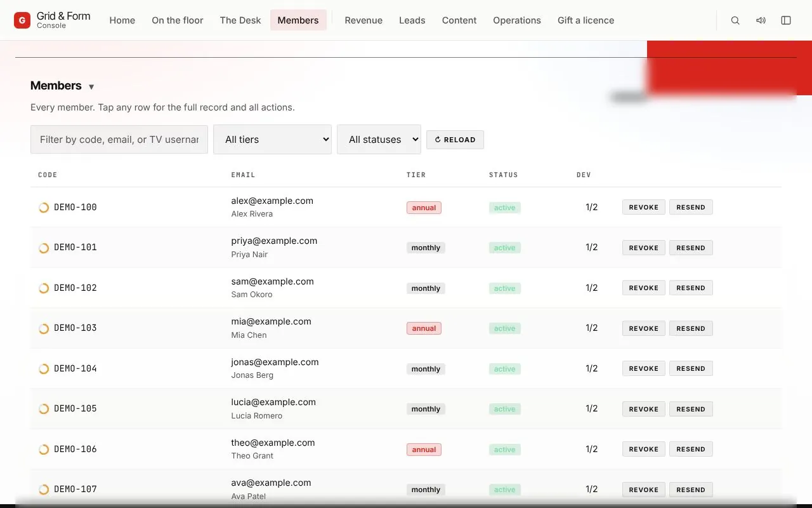Click the Grid & Form logo icon

(22, 20)
